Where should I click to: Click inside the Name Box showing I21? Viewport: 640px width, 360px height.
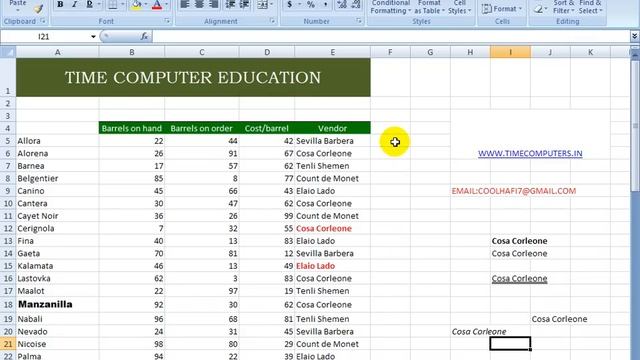tap(44, 37)
